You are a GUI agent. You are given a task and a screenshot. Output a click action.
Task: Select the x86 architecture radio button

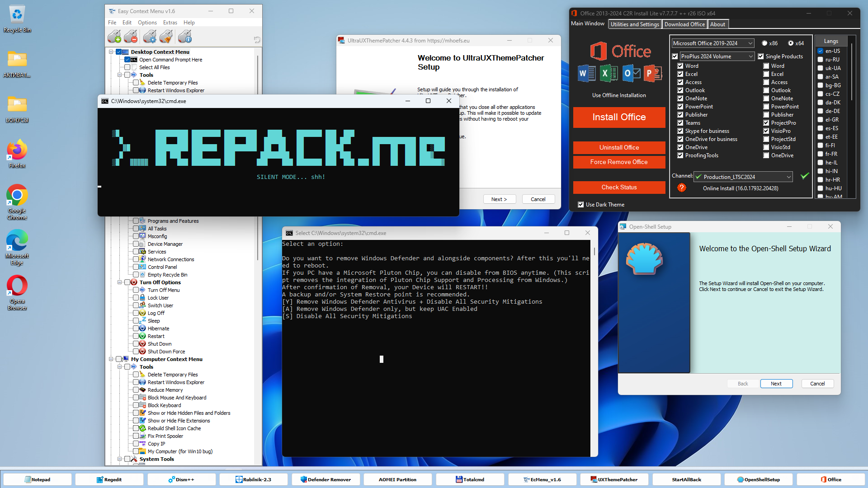(x=764, y=43)
